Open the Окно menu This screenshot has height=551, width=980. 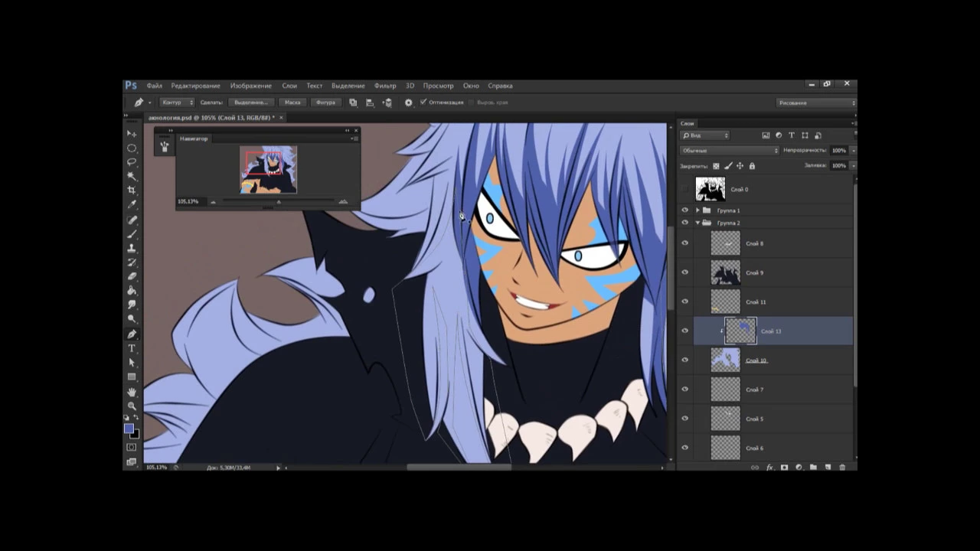tap(471, 86)
